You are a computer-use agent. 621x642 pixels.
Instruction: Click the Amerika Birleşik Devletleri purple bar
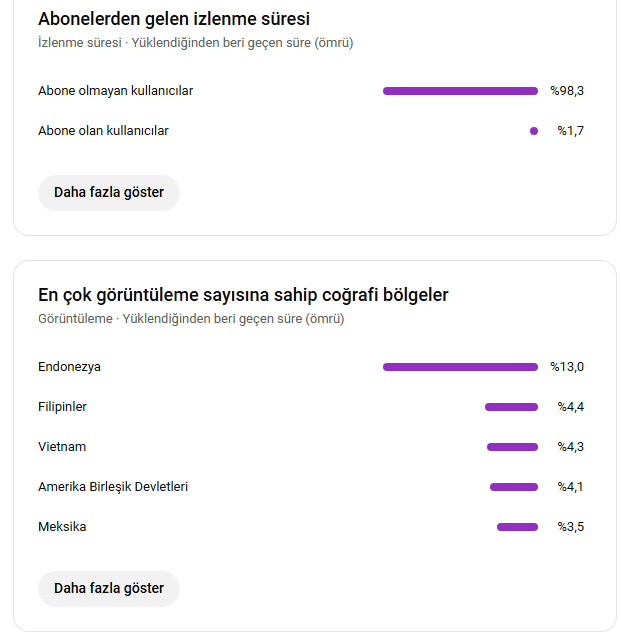click(x=514, y=487)
